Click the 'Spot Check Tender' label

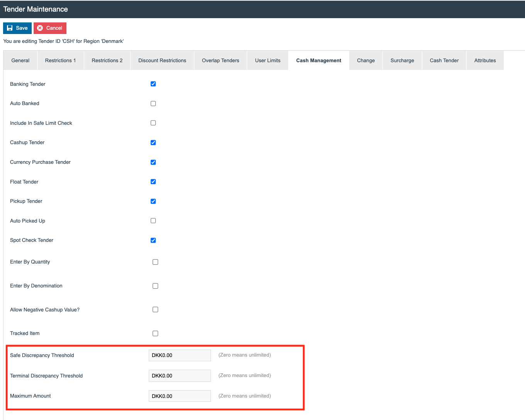click(32, 240)
